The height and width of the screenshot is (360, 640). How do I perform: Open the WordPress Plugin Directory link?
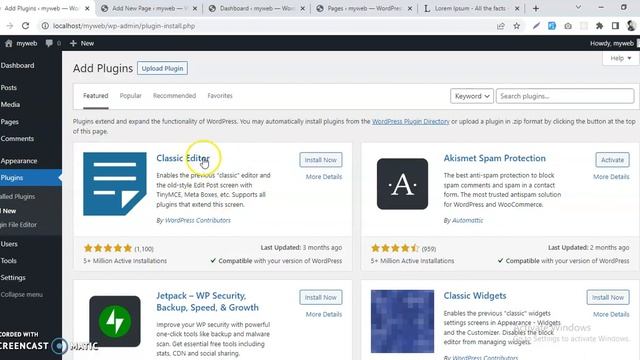tap(411, 122)
